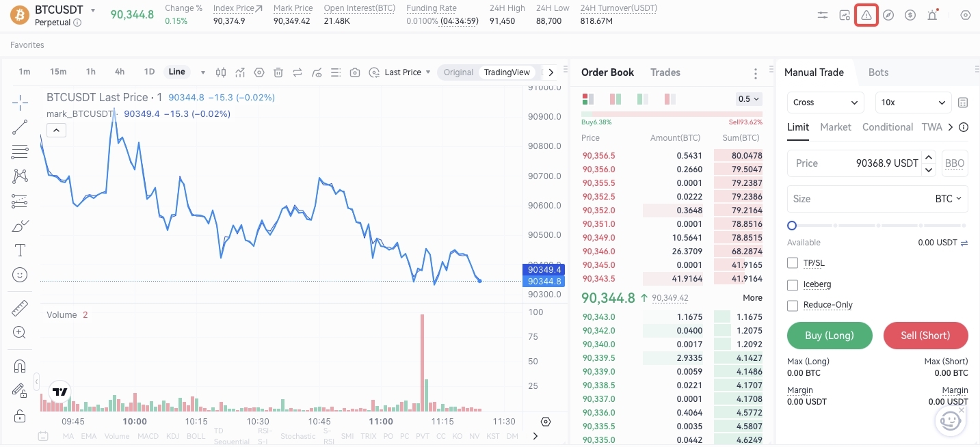This screenshot has height=447, width=980.
Task: Open the calculator icon beside leverage
Action: (963, 103)
